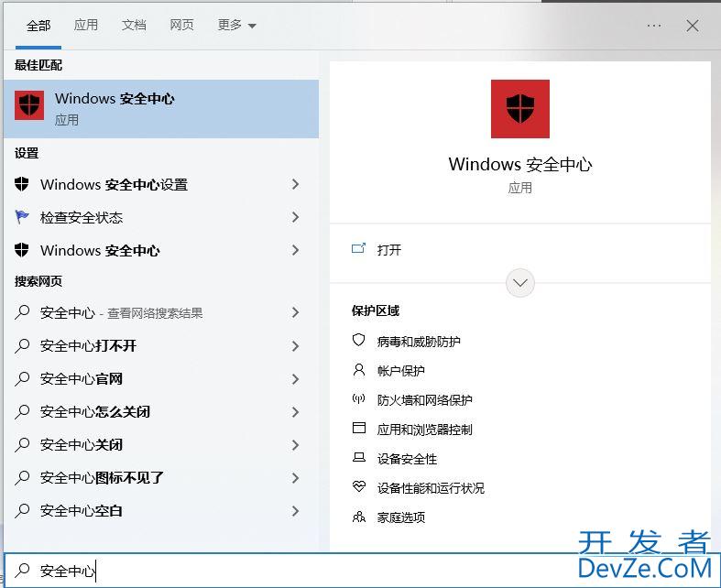721x588 pixels.
Task: Click search icon beside 安全中心图标不见了
Action: [22, 478]
